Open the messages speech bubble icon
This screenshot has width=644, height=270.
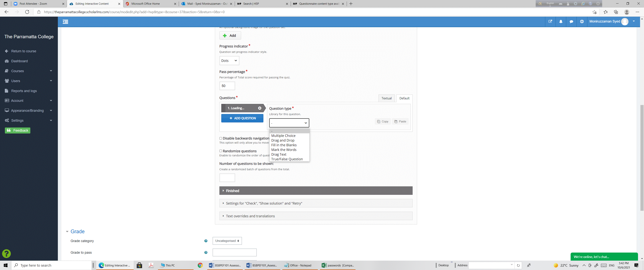pos(571,22)
